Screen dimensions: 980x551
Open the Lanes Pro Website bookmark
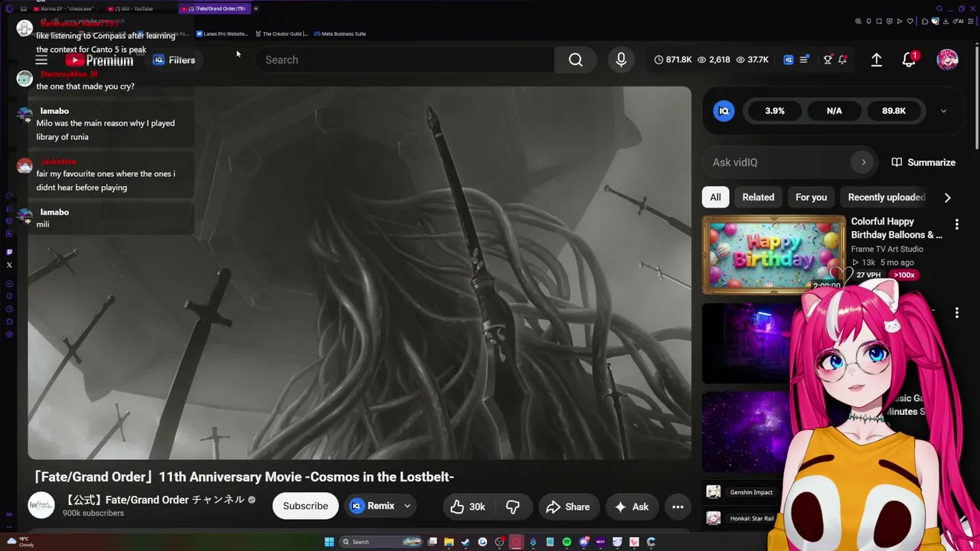click(222, 34)
